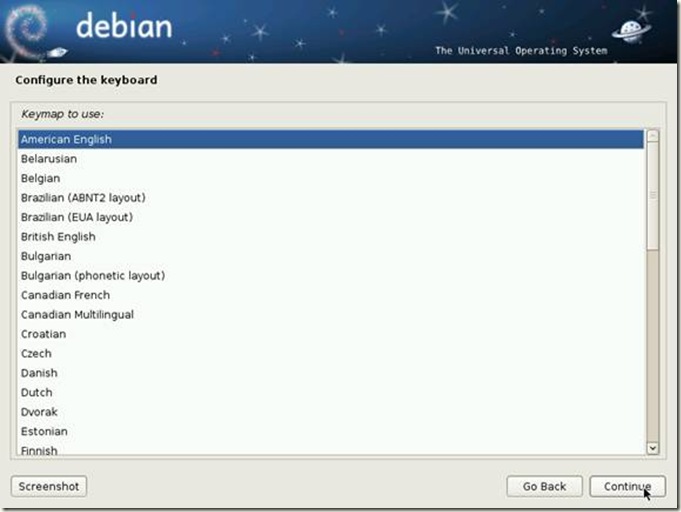The height and width of the screenshot is (512, 681).
Task: Take a Screenshot with the button
Action: 49,486
